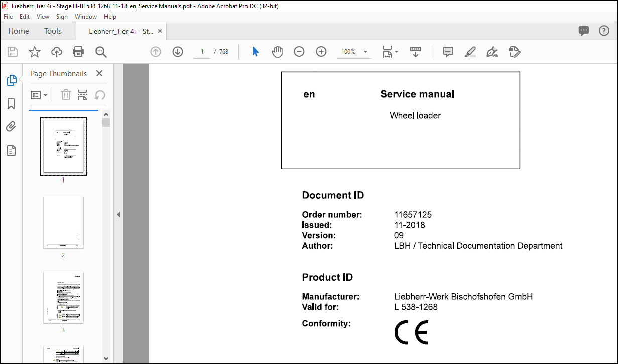Open the View menu
This screenshot has width=618, height=364.
43,17
